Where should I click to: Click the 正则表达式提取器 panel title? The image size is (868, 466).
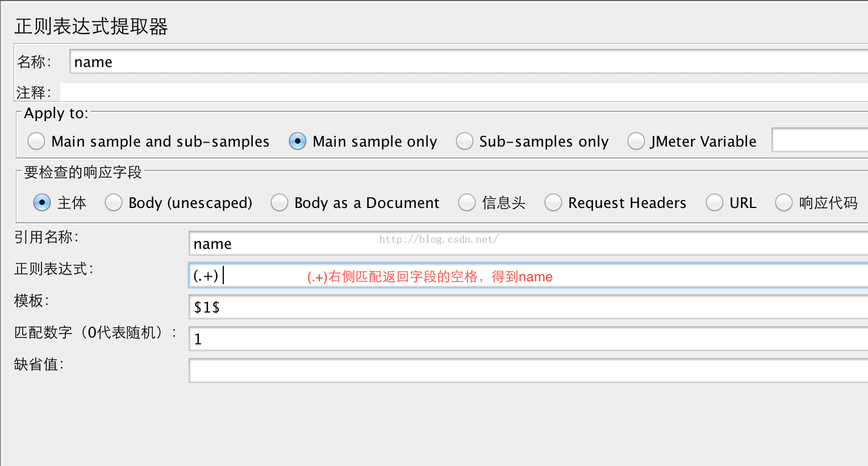91,27
